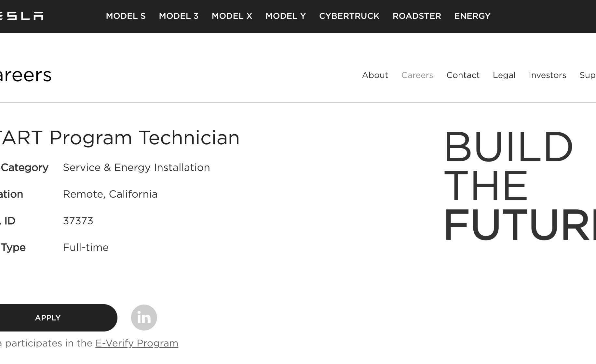Click the job ID 37373

click(x=78, y=221)
